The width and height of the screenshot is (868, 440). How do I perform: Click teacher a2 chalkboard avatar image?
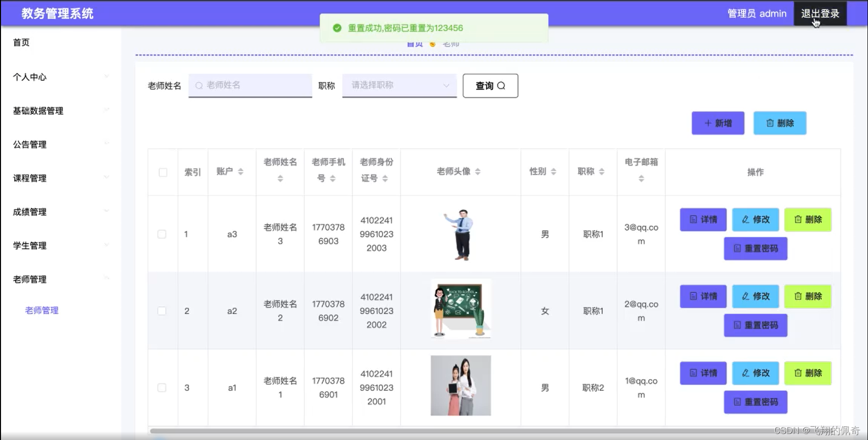tap(461, 309)
